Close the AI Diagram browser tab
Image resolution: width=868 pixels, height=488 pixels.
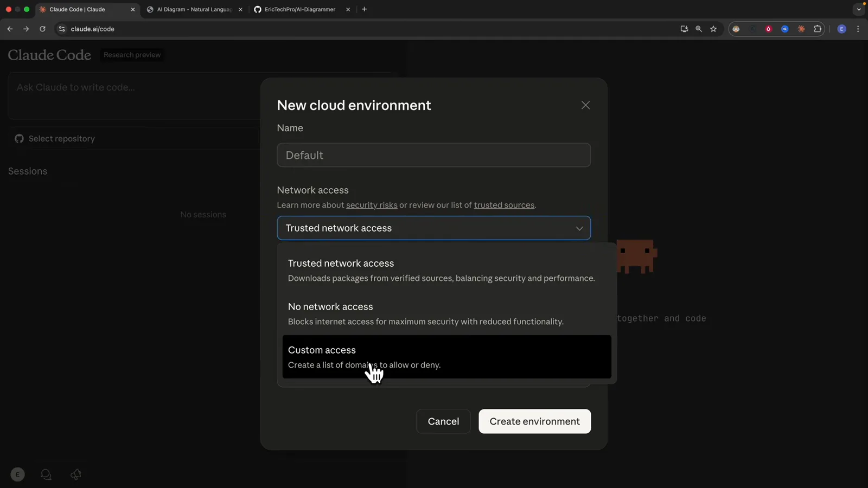tap(240, 9)
